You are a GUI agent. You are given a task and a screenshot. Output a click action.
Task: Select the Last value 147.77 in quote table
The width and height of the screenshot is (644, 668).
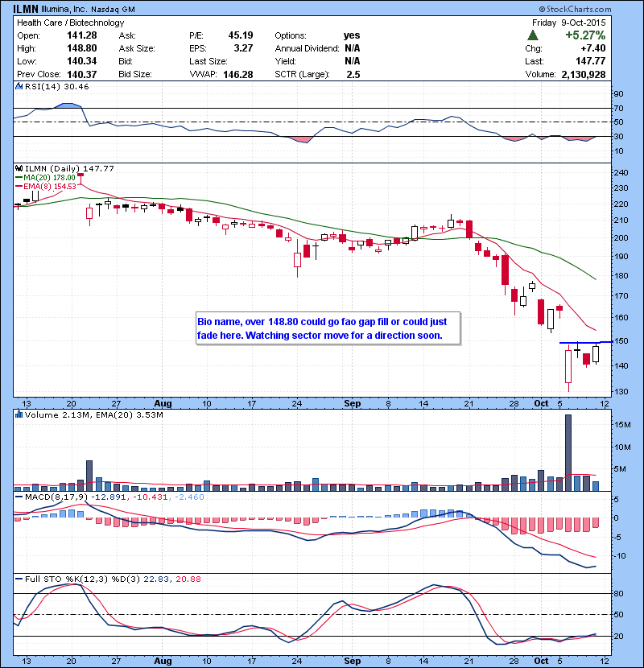click(590, 61)
